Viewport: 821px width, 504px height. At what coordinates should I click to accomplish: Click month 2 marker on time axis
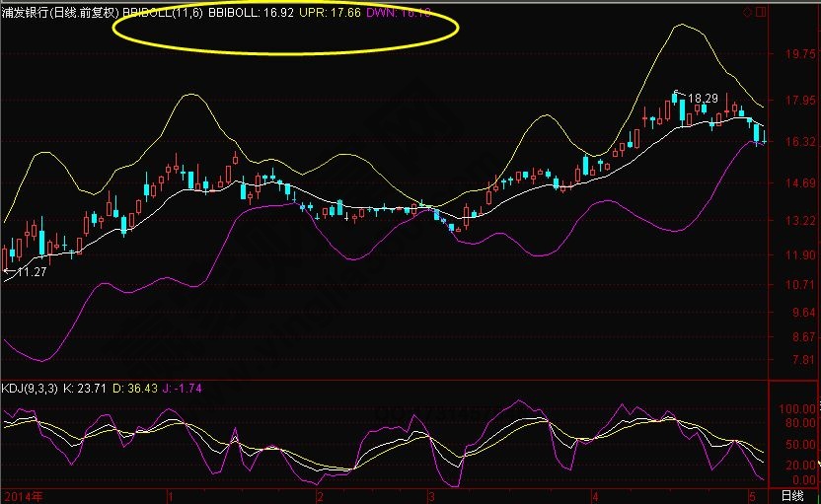point(320,495)
